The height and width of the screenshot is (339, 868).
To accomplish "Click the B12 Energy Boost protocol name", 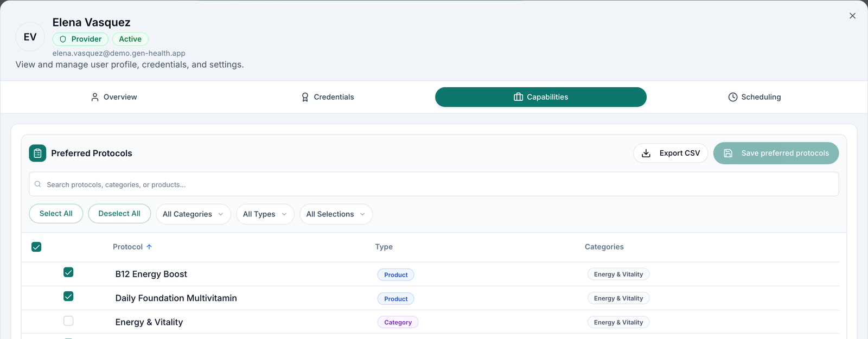I will [151, 274].
